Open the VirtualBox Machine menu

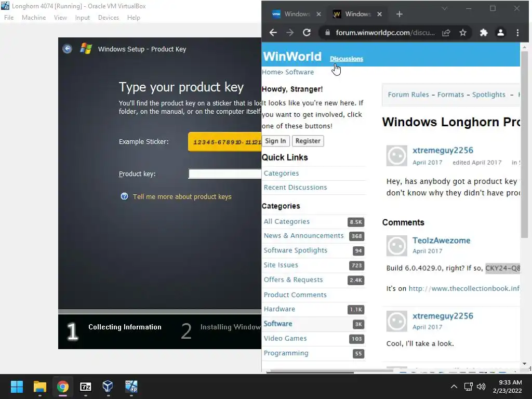click(34, 18)
